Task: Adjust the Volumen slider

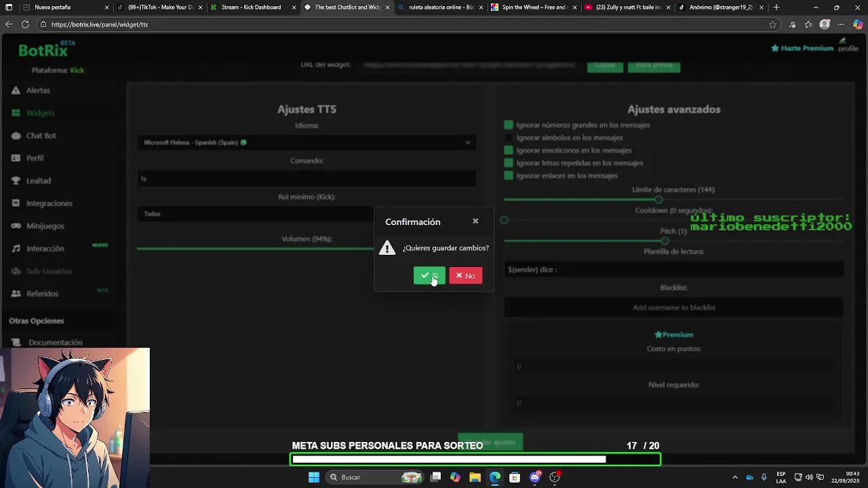Action: click(x=307, y=248)
